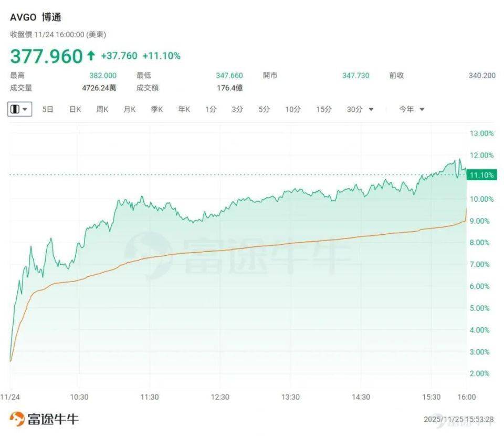The height and width of the screenshot is (436, 504).
Task: Click the 11.10% price label on the axis
Action: click(481, 175)
